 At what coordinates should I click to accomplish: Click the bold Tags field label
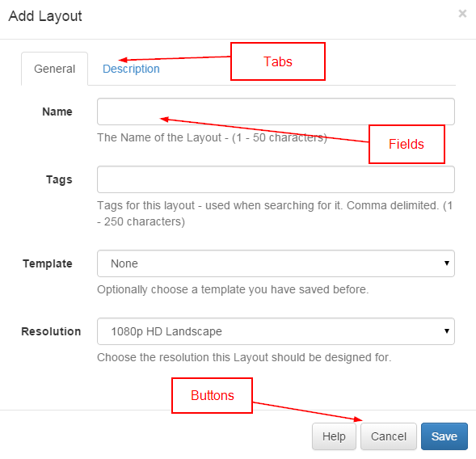pyautogui.click(x=59, y=179)
